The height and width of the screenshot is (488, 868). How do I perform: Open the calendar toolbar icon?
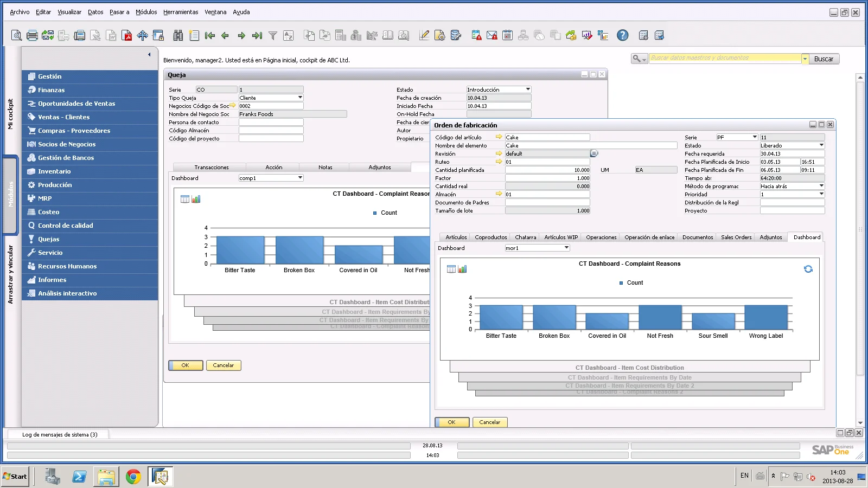click(x=507, y=35)
